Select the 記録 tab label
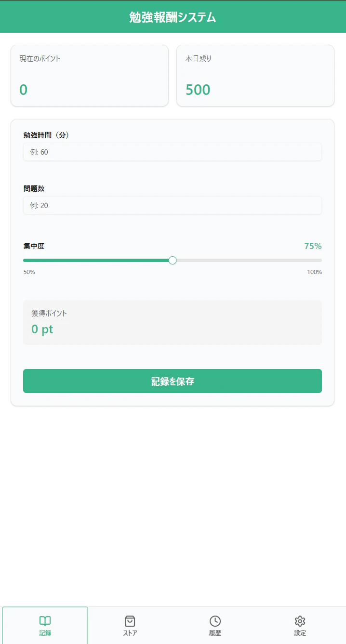Screen dimensions: 346x644 point(45,633)
